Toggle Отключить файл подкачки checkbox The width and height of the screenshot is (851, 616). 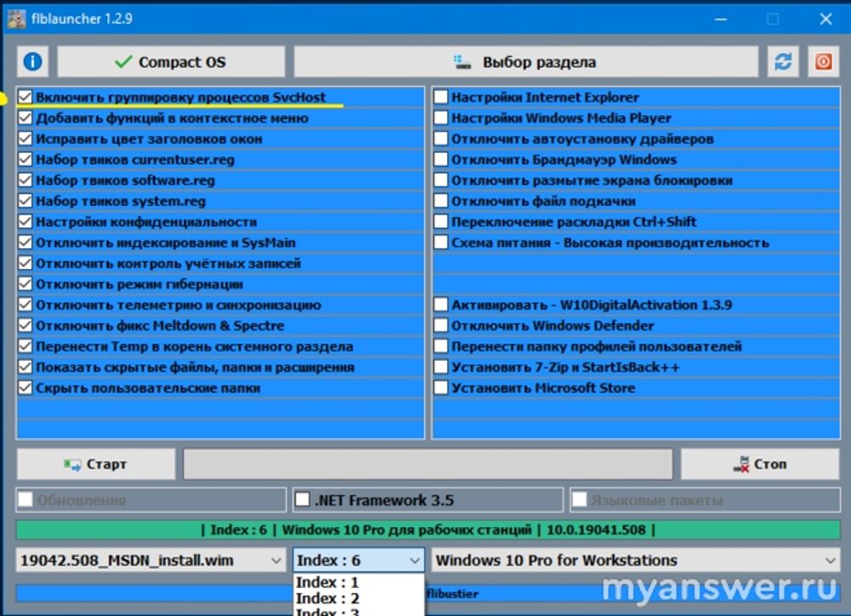tap(441, 202)
